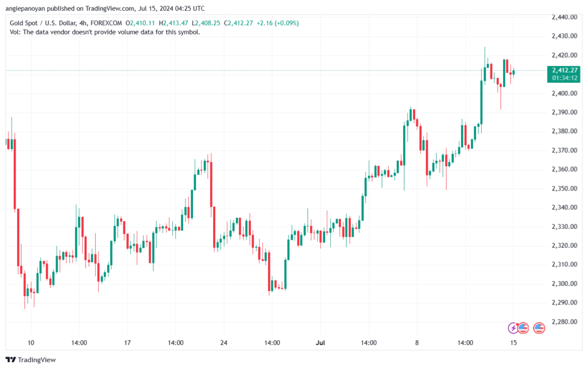The width and height of the screenshot is (588, 369).
Task: Open the rightmost US flag economic event
Action: (x=539, y=328)
